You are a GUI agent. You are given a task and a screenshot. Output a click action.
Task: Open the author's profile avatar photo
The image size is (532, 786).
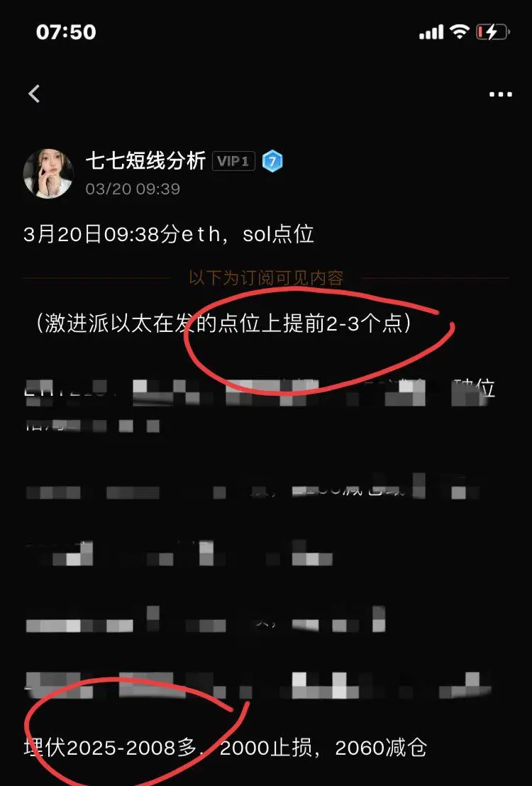tap(48, 173)
